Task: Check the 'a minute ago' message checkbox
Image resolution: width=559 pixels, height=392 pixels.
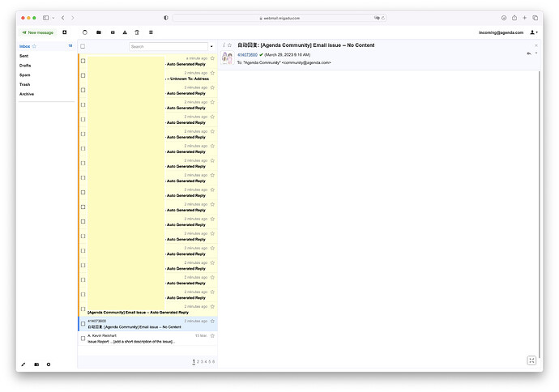Action: (x=83, y=61)
